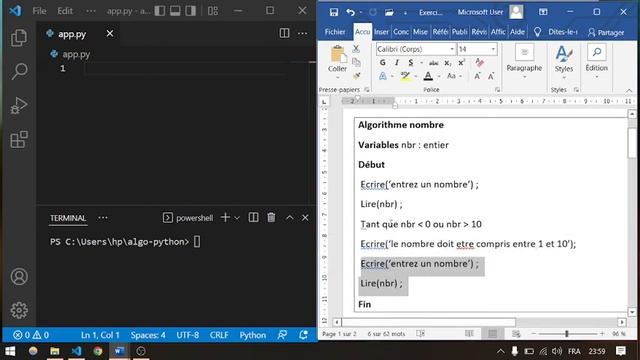This screenshot has height=360, width=640.
Task: Select the TERMINAL panel tab
Action: (x=68, y=218)
